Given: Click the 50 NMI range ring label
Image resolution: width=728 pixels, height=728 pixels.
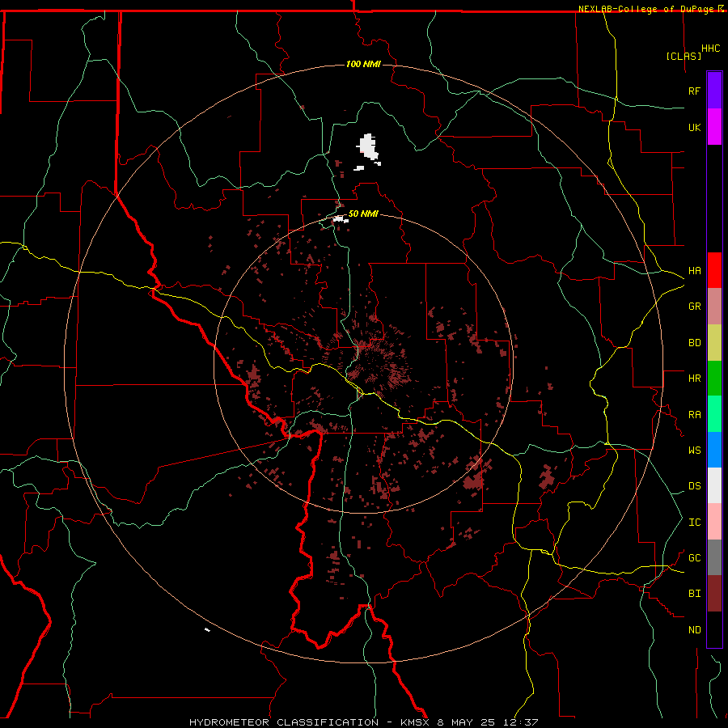Looking at the screenshot, I should (363, 214).
